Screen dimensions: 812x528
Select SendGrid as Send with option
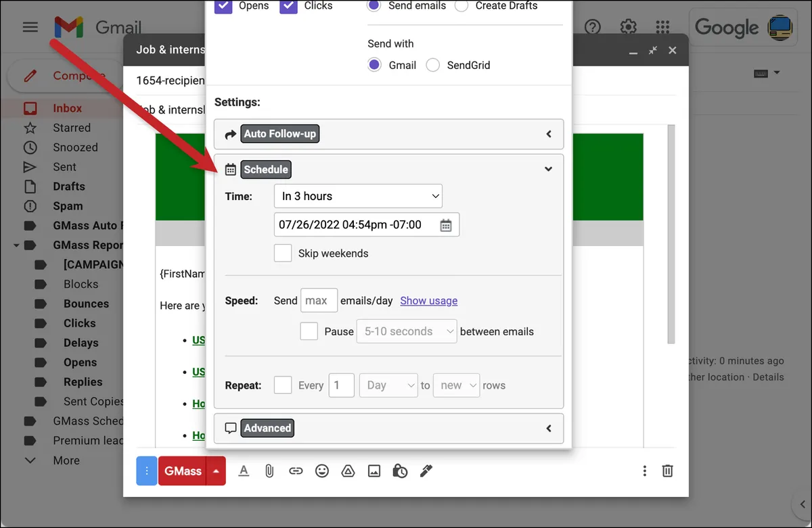point(433,65)
